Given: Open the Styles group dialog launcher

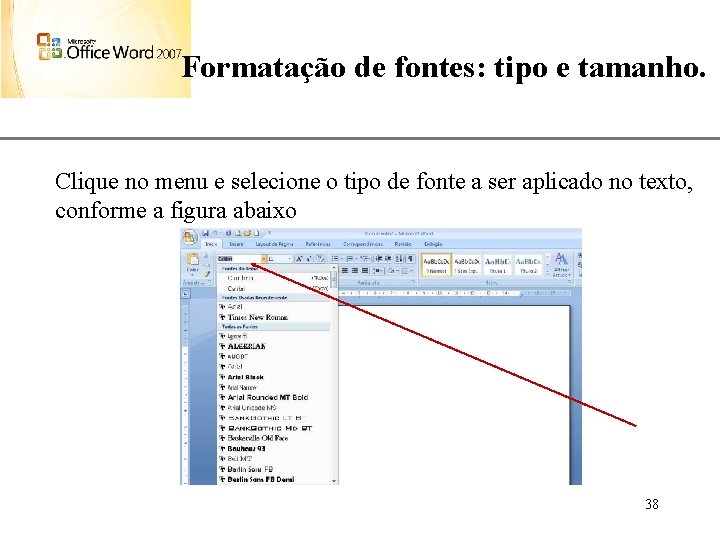Looking at the screenshot, I should (570, 282).
